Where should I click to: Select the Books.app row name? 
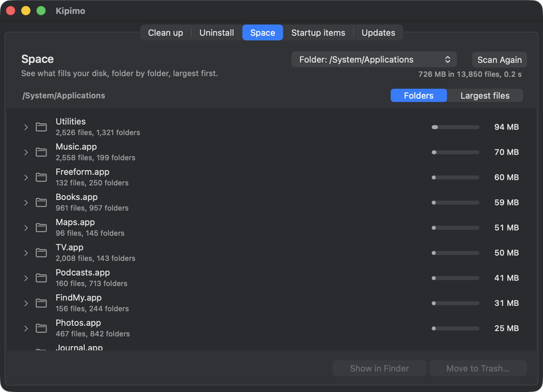click(77, 197)
